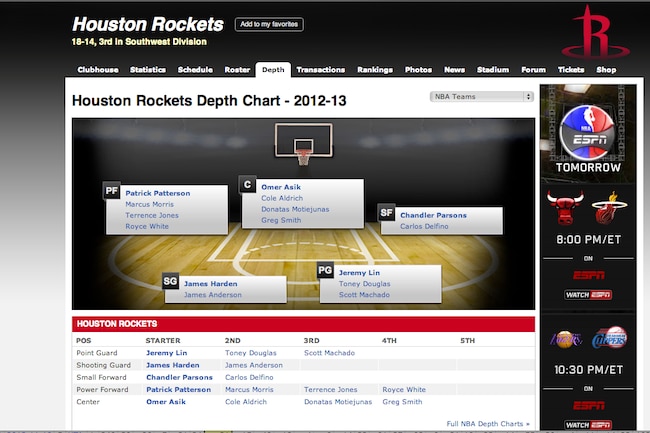Click the PF position badge

pyautogui.click(x=112, y=191)
